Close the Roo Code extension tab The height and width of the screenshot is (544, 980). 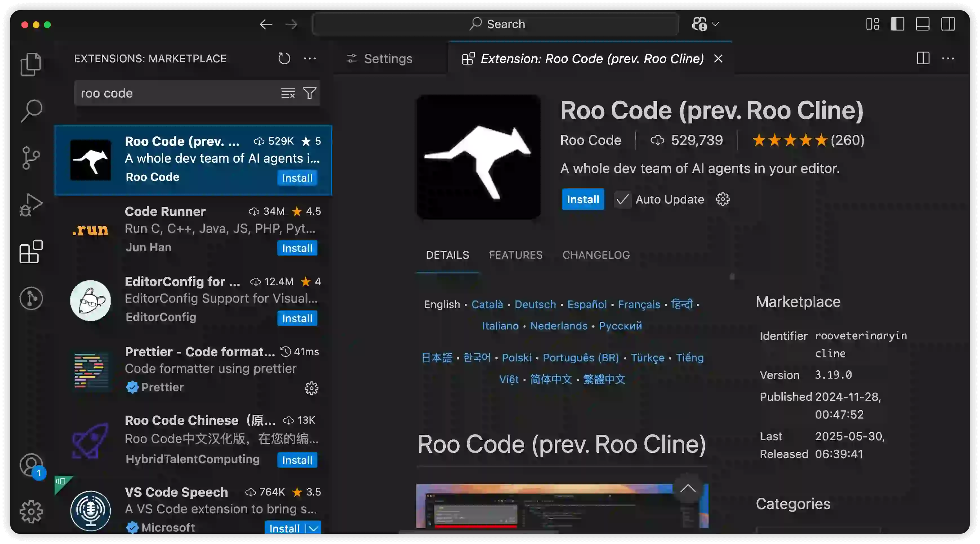[718, 59]
